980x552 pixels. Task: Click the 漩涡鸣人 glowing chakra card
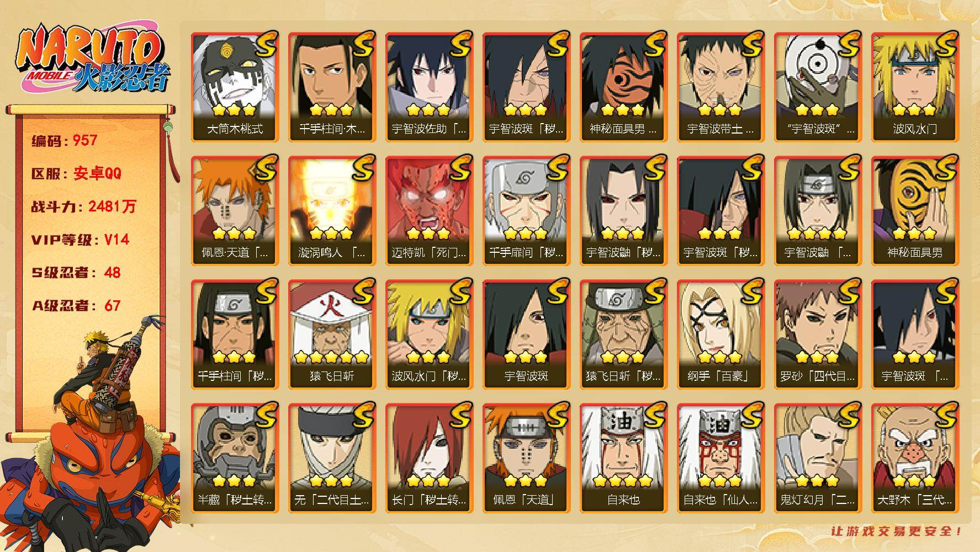point(332,211)
